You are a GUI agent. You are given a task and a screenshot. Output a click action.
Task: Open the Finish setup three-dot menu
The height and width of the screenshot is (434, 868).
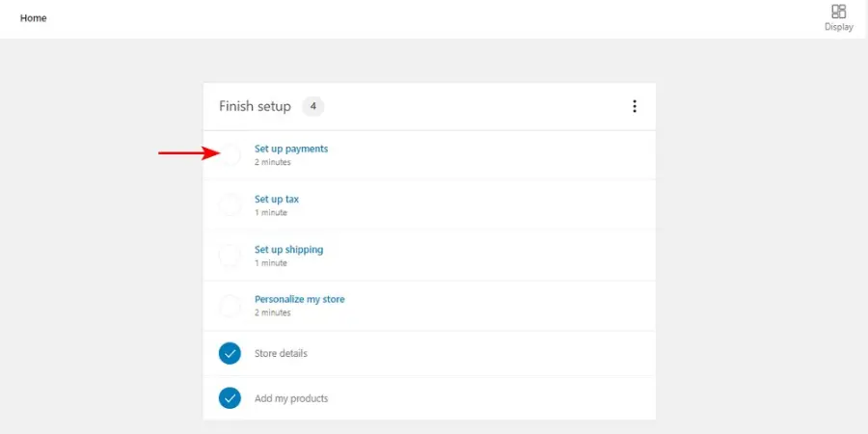634,106
